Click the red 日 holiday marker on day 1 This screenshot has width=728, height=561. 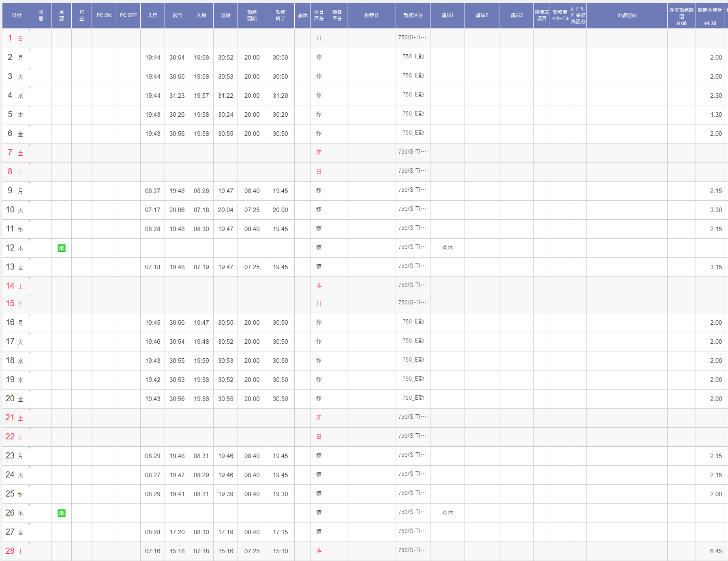(319, 38)
